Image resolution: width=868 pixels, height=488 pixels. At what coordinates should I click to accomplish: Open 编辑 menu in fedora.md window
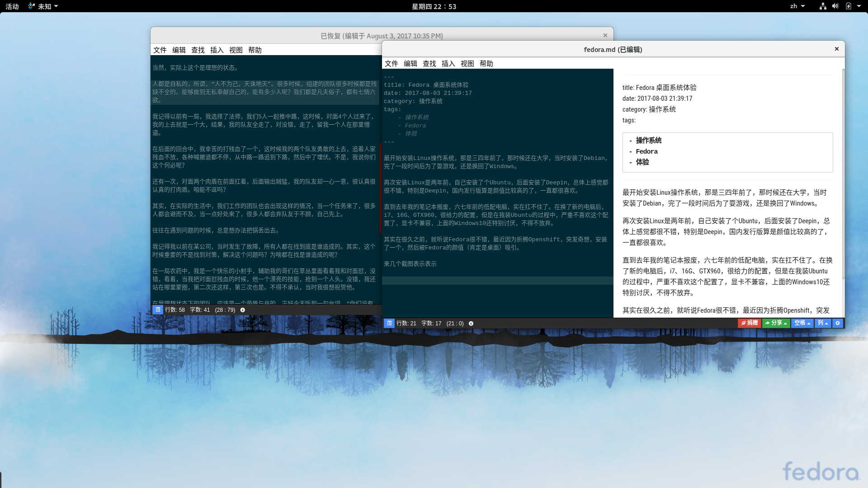tap(410, 64)
